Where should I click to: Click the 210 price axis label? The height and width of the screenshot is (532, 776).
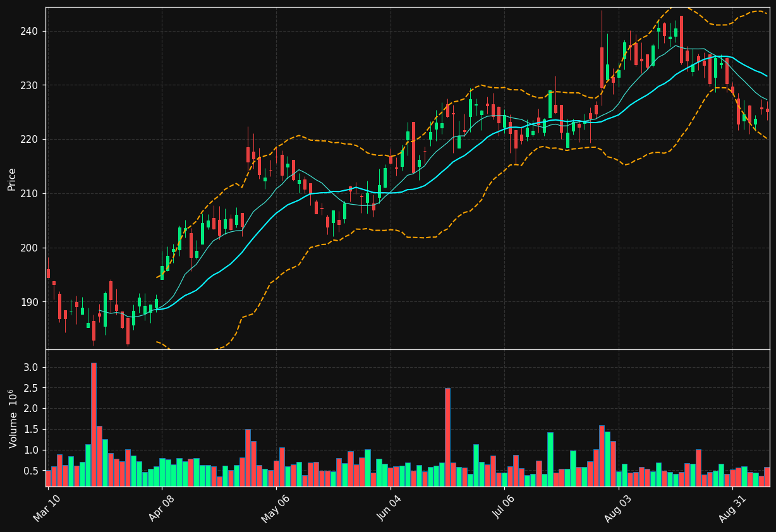(30, 193)
